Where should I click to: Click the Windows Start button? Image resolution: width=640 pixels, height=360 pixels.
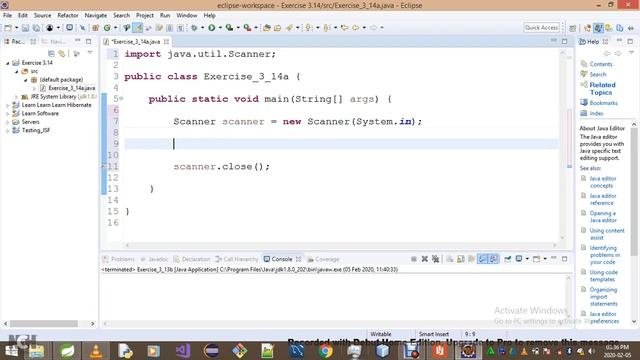[x=11, y=351]
